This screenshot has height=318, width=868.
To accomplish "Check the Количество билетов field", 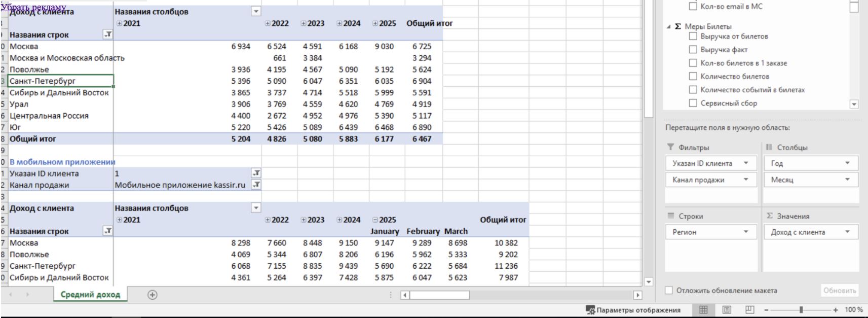I will point(693,77).
